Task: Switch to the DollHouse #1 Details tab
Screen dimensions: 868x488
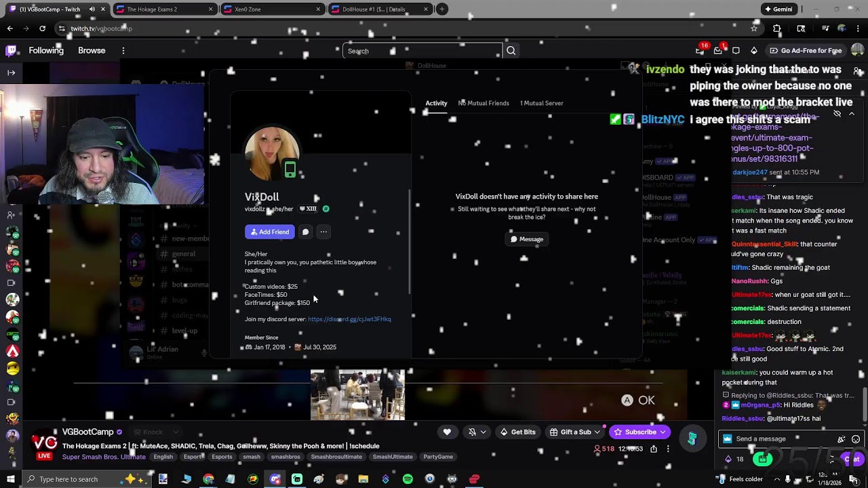Action: click(x=380, y=9)
